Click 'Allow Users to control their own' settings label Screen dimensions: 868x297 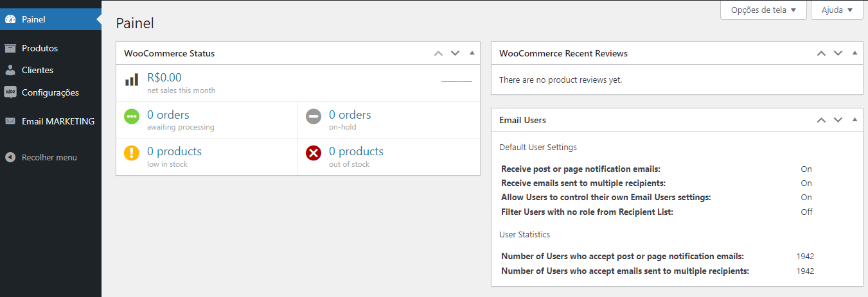tap(606, 198)
